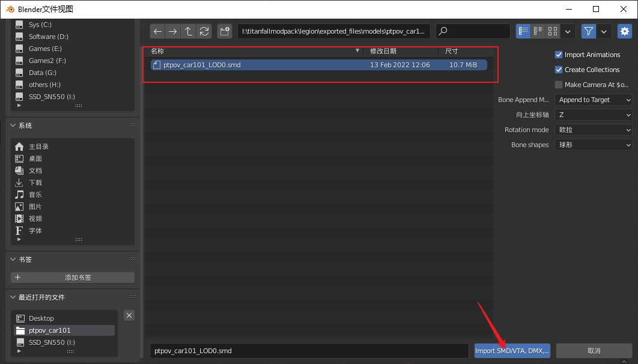Open display settings dropdown arrow

click(568, 31)
